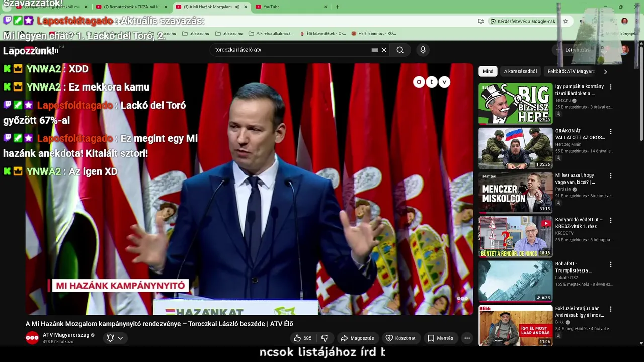
Task: Click the Létrehozás create button
Action: click(573, 50)
